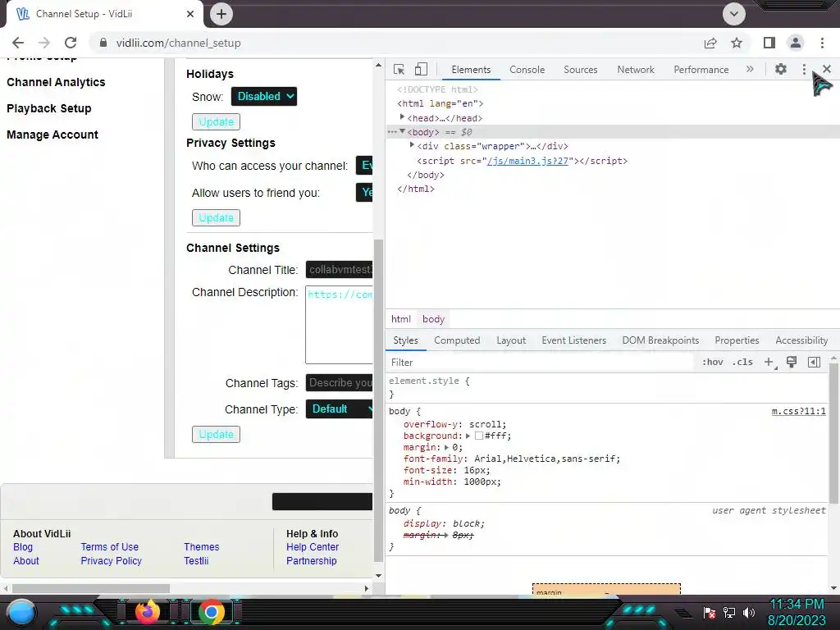Image resolution: width=840 pixels, height=630 pixels.
Task: Show more DevTools tabs chevron
Action: (x=750, y=69)
